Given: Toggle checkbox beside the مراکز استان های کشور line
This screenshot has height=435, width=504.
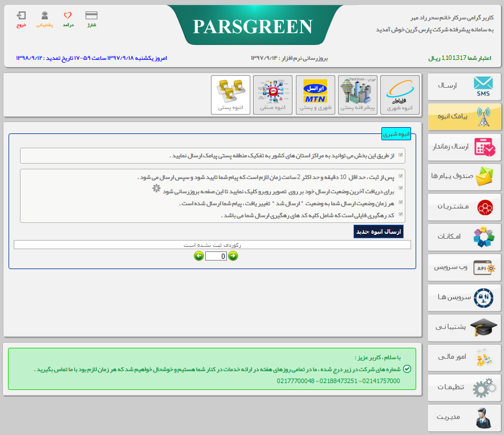Looking at the screenshot, I should [401, 155].
